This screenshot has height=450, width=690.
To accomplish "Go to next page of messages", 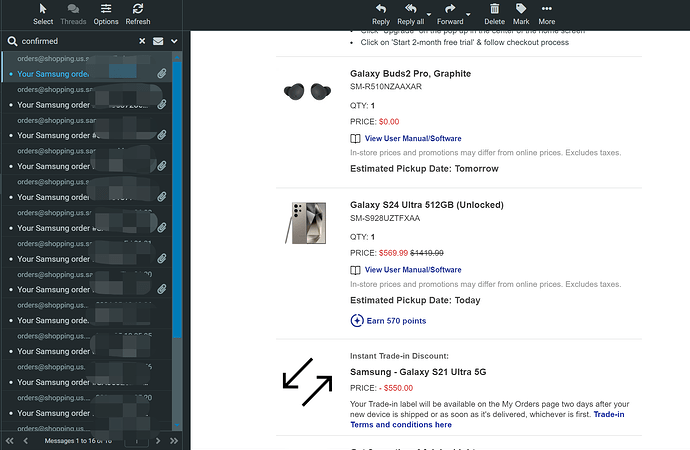I will pos(158,441).
